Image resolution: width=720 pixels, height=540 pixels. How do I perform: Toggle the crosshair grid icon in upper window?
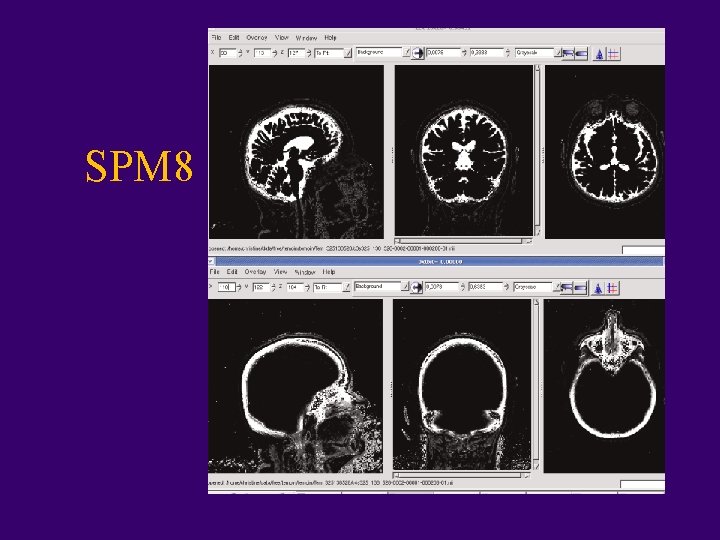pos(613,54)
